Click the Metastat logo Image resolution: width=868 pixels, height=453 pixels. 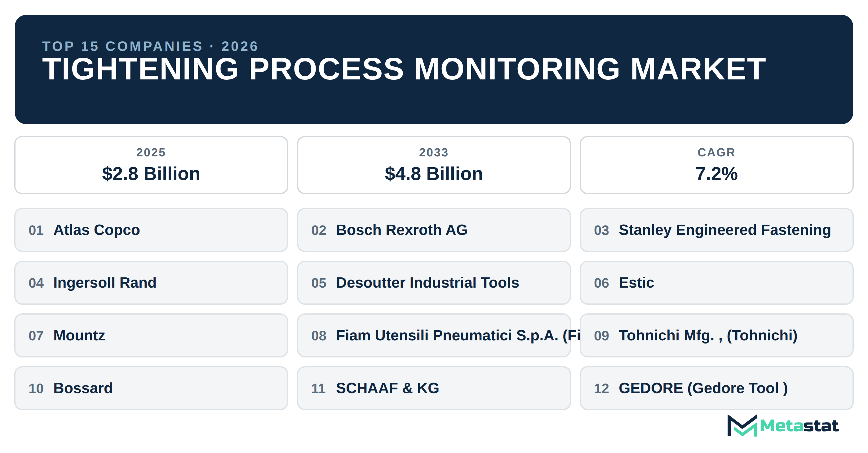[x=782, y=426]
